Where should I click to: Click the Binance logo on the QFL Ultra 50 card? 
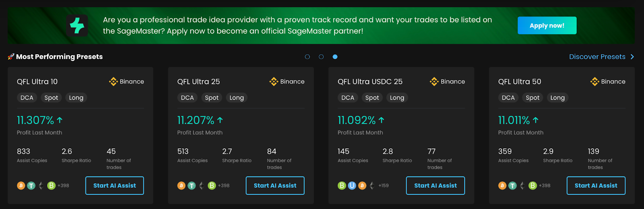pos(594,82)
